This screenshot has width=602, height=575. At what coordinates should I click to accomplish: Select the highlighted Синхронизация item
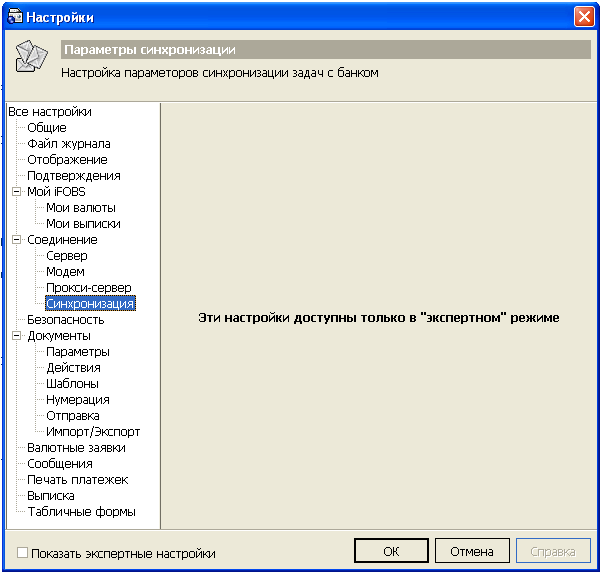90,303
